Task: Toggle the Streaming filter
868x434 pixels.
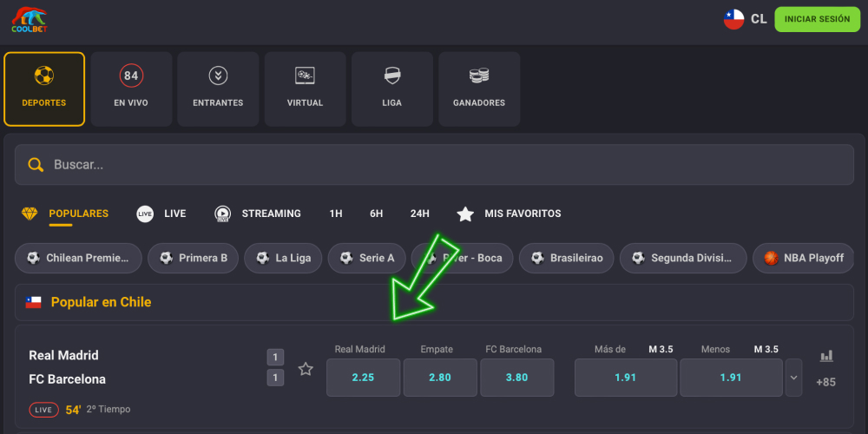Action: click(x=258, y=214)
